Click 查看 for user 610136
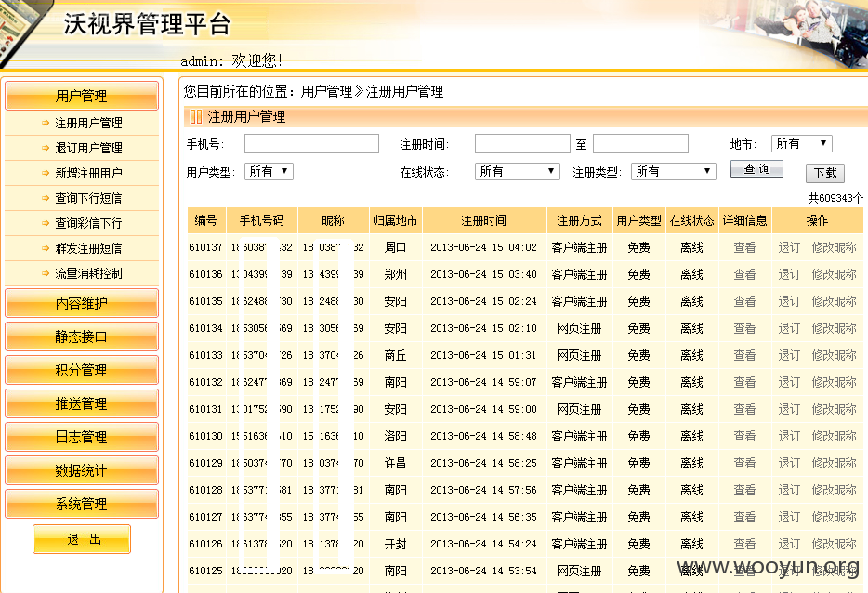Image resolution: width=868 pixels, height=593 pixels. pyautogui.click(x=744, y=274)
